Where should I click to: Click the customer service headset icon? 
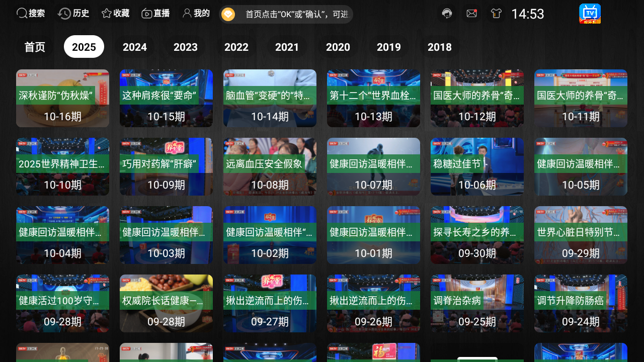(447, 14)
